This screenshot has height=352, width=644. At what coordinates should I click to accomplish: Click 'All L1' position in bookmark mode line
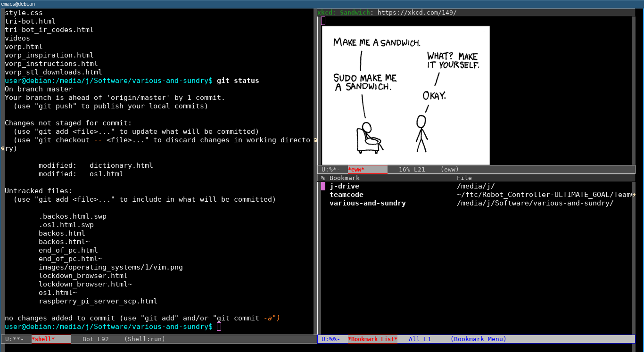pyautogui.click(x=420, y=339)
